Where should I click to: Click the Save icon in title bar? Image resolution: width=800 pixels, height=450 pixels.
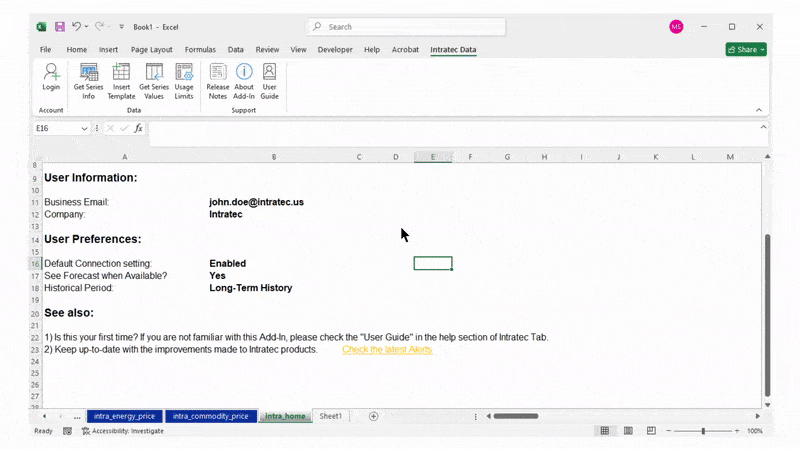pos(59,27)
